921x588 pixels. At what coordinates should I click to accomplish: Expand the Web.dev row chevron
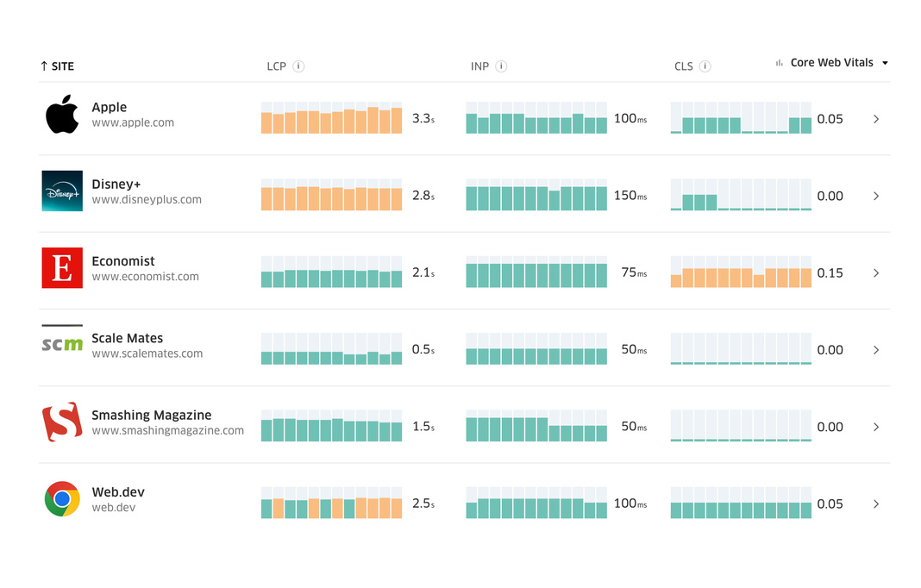coord(876,504)
